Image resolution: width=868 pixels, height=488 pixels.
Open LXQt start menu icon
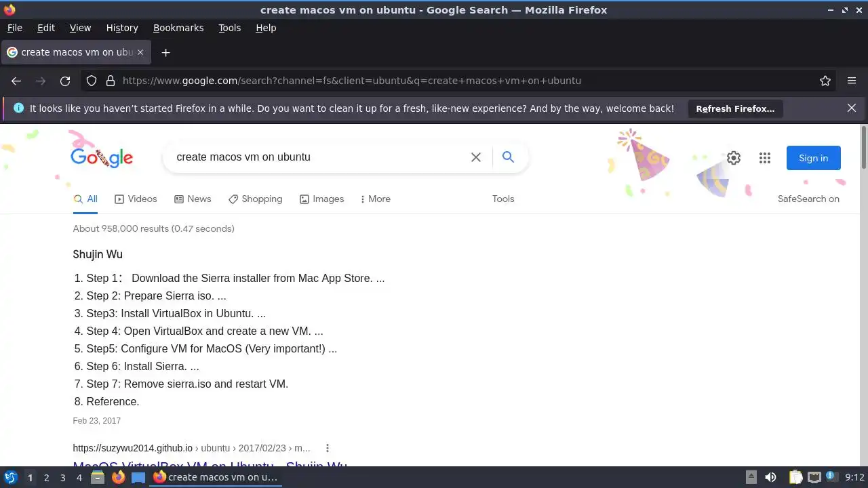coord(11,477)
